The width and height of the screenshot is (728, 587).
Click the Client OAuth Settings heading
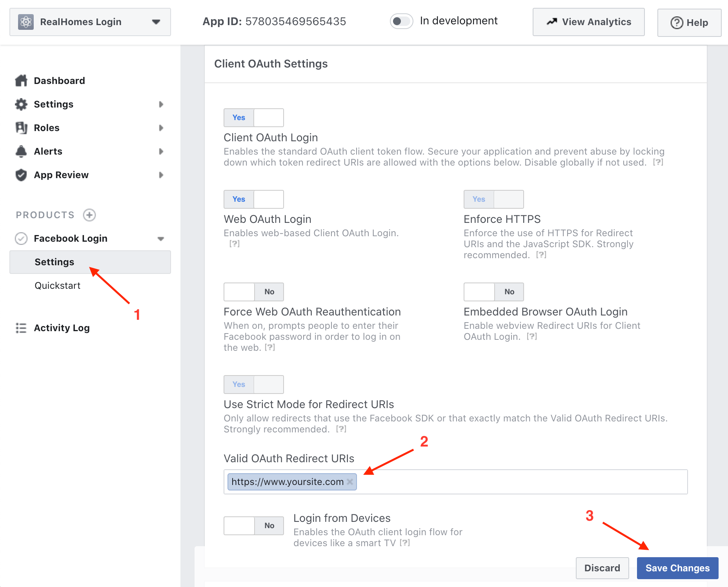[x=271, y=64]
